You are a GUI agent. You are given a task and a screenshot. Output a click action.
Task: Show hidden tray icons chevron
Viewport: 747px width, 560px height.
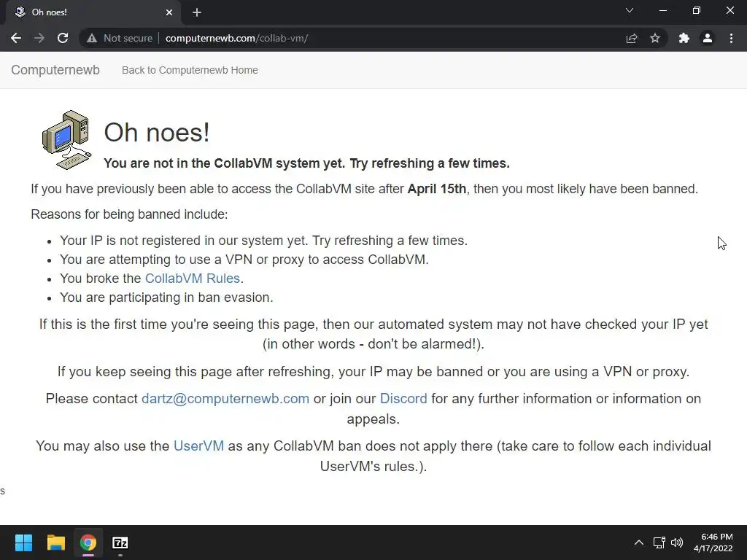coord(639,542)
